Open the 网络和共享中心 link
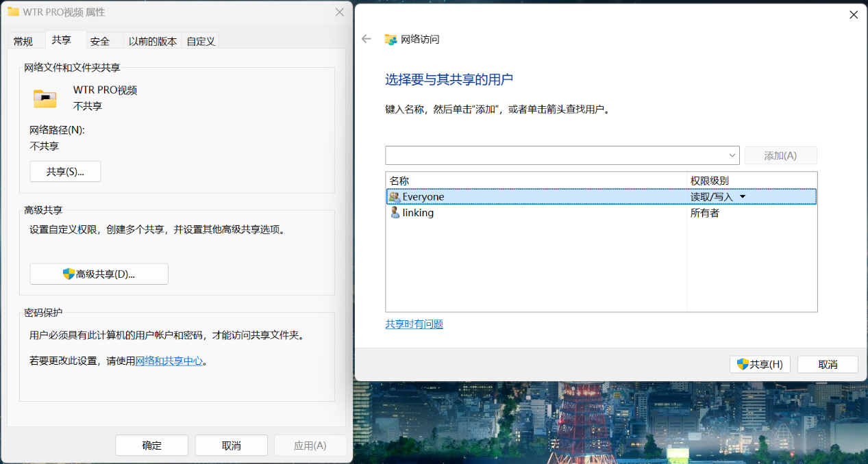The height and width of the screenshot is (464, 868). pyautogui.click(x=169, y=361)
